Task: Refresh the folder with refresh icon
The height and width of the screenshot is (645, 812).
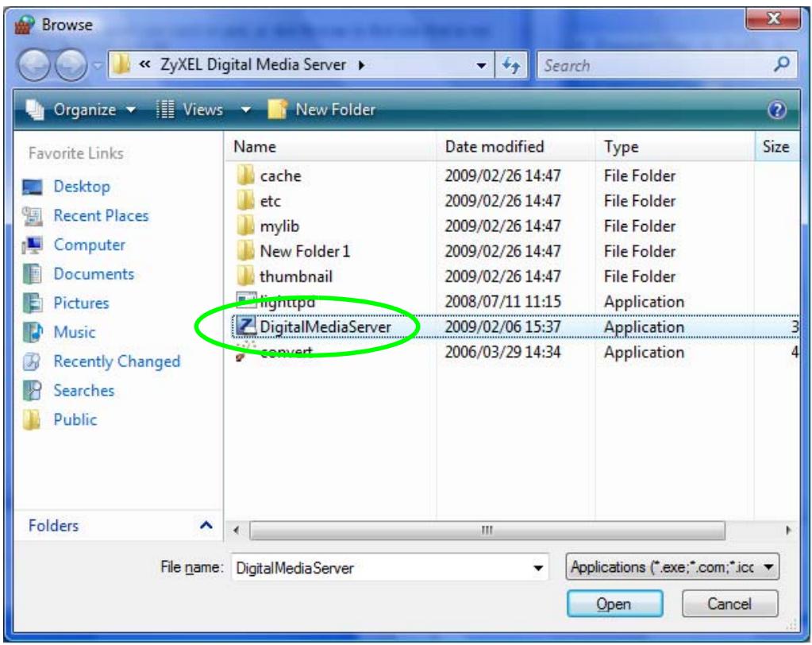Action: [511, 65]
